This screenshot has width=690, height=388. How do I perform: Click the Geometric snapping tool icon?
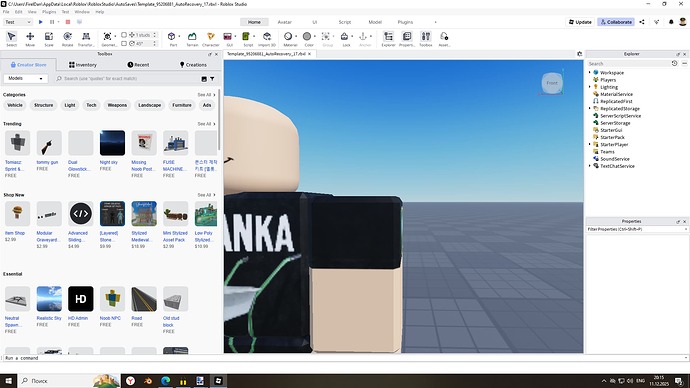[107, 37]
